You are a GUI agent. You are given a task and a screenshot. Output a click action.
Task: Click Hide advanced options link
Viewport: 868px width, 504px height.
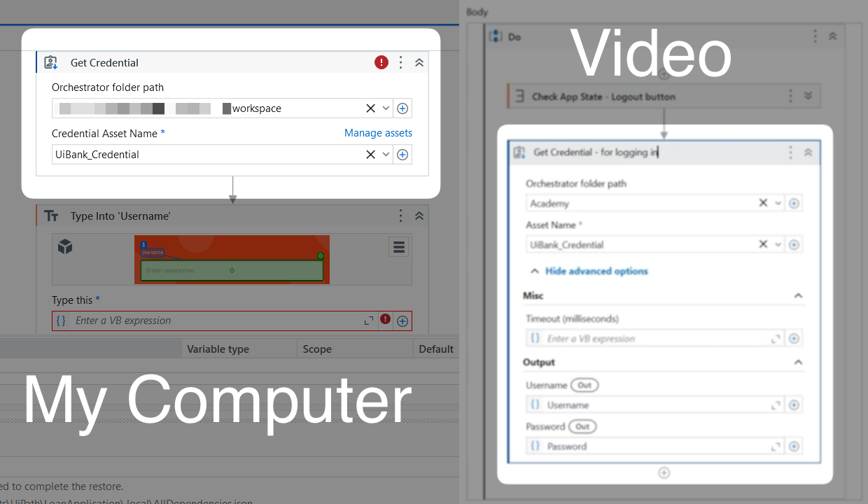click(596, 271)
